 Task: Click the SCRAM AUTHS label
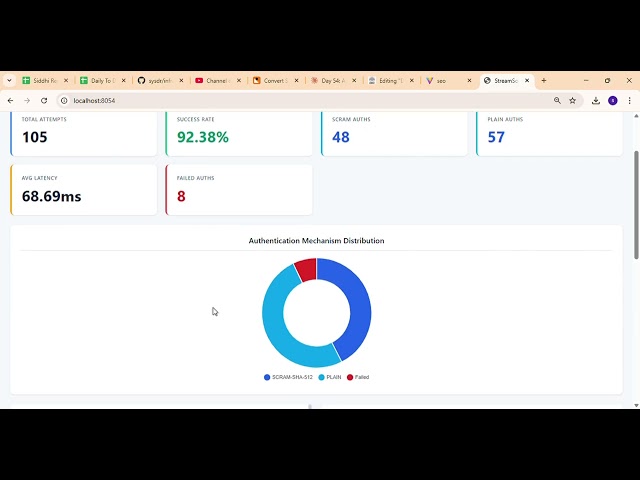(351, 119)
